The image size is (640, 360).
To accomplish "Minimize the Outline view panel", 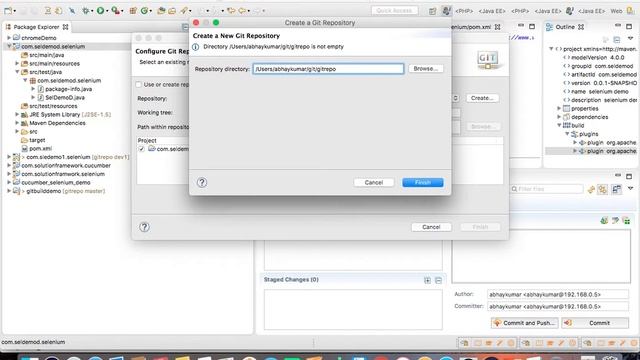I will coord(618,26).
